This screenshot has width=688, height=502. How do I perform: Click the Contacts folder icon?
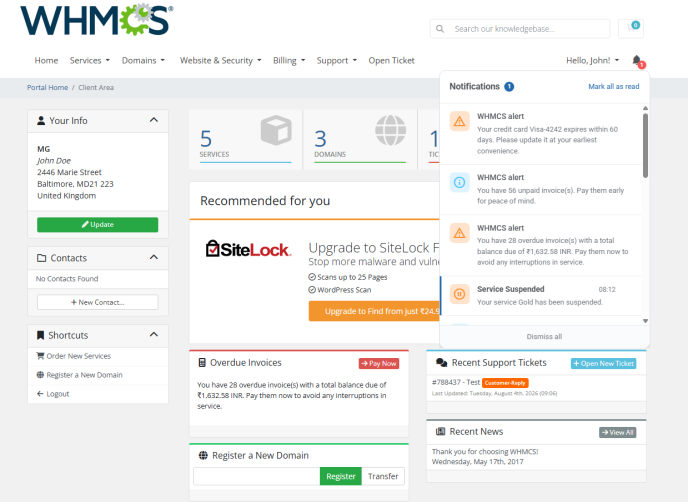42,258
